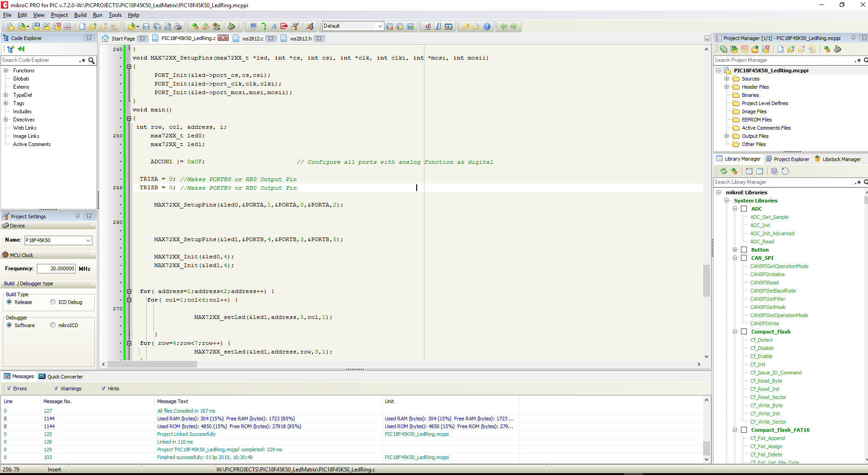Click the new blank file icon in main toolbar
Image resolution: width=868 pixels, height=475 pixels.
point(82,26)
